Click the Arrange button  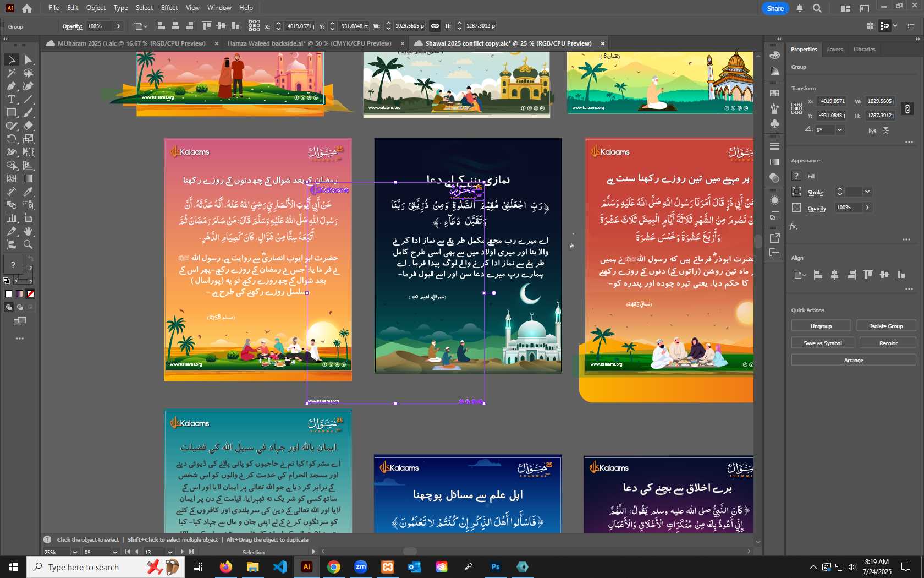point(854,360)
